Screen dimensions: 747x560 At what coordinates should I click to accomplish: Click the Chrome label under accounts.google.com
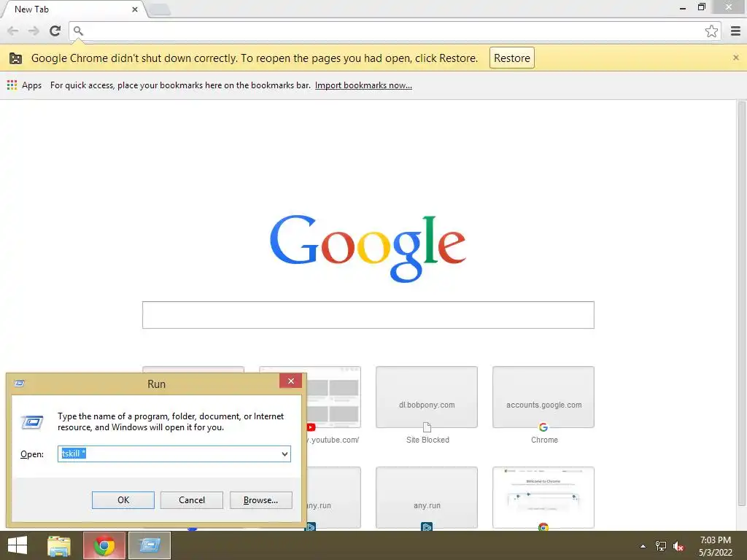click(x=544, y=440)
